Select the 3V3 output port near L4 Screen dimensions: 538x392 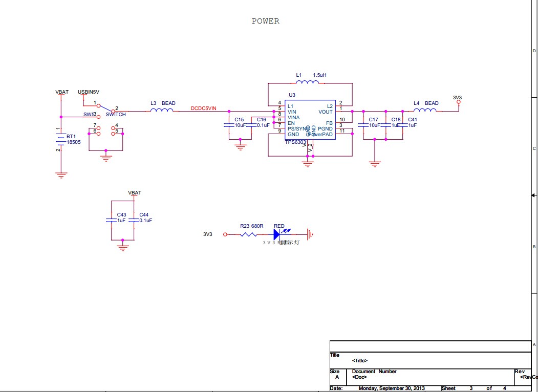point(458,102)
